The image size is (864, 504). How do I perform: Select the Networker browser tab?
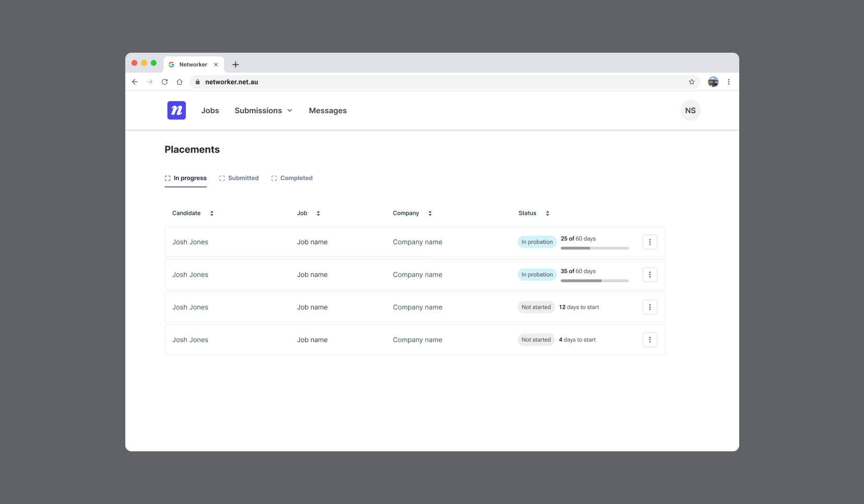pos(194,65)
